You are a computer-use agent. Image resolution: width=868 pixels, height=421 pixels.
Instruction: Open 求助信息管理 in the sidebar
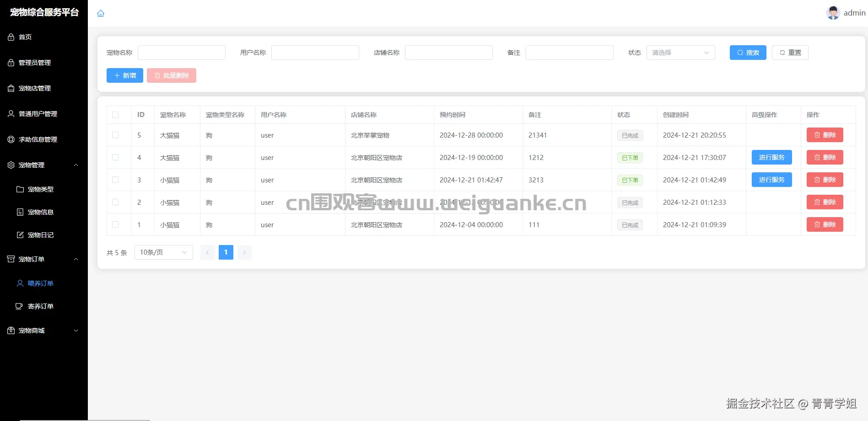[x=44, y=139]
